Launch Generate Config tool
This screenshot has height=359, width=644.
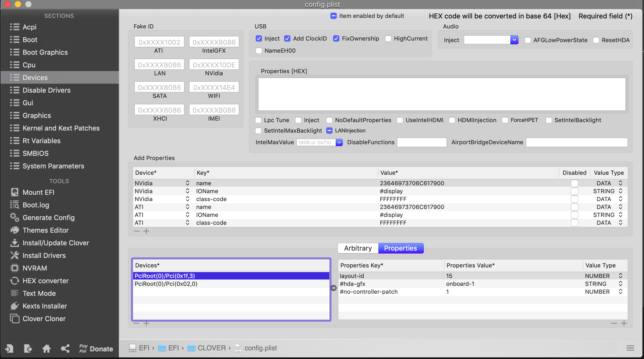point(43,218)
